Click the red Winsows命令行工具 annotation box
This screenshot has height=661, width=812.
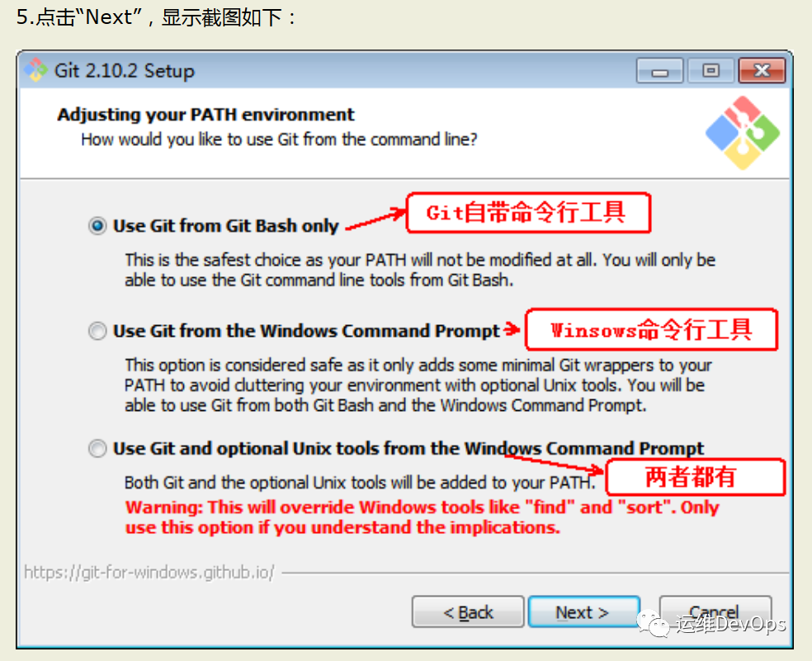[x=651, y=330]
